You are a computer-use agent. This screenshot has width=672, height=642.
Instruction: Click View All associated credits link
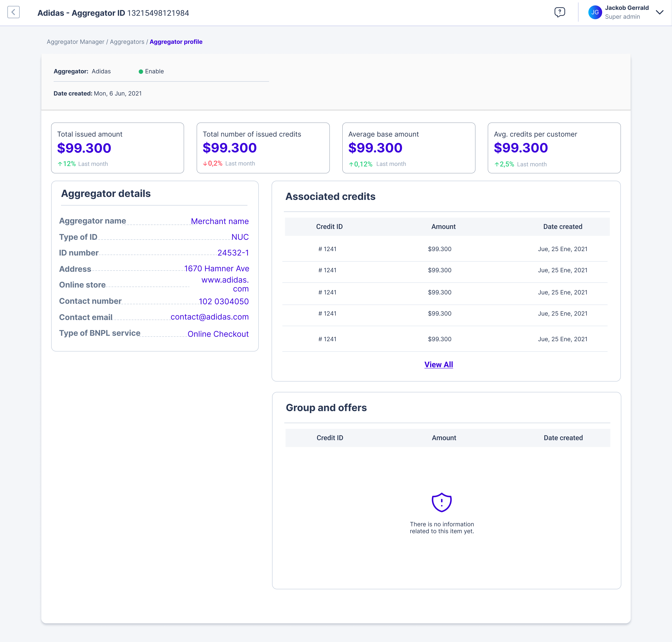point(438,365)
